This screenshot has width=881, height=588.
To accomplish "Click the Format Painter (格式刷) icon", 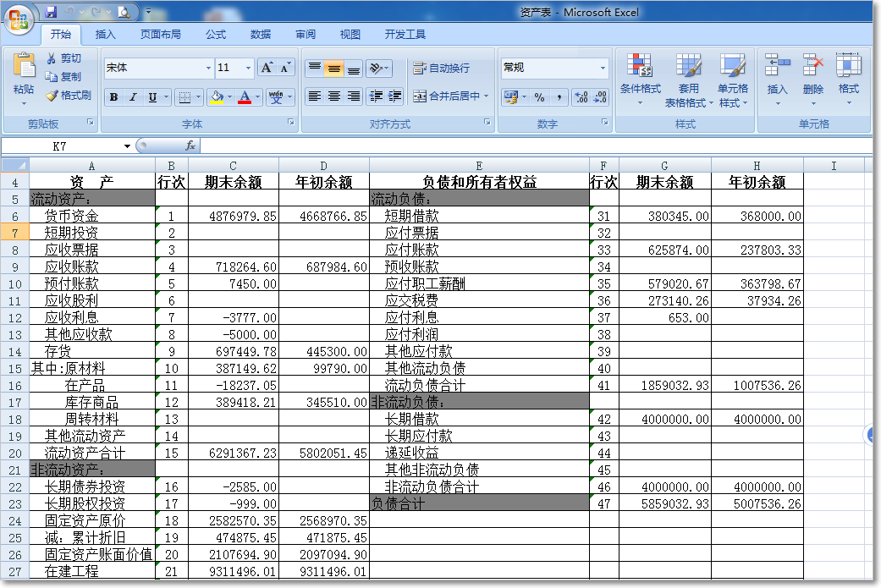I will (49, 95).
